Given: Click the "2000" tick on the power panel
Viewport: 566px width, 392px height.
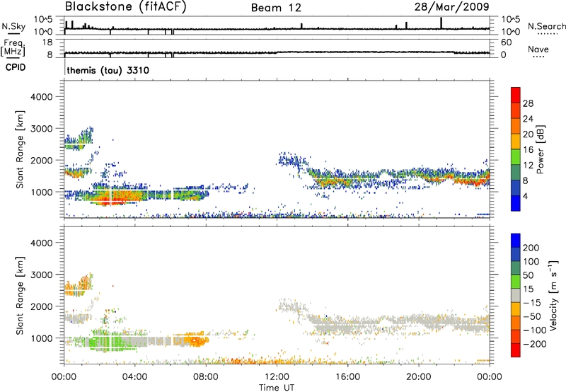Looking at the screenshot, I should [42, 160].
